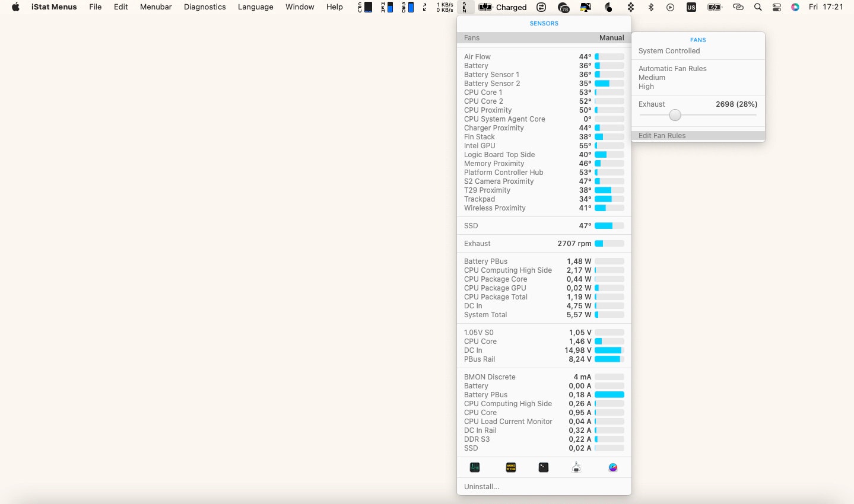The height and width of the screenshot is (504, 854).
Task: Click the system battery charging icon
Action: [x=715, y=7]
